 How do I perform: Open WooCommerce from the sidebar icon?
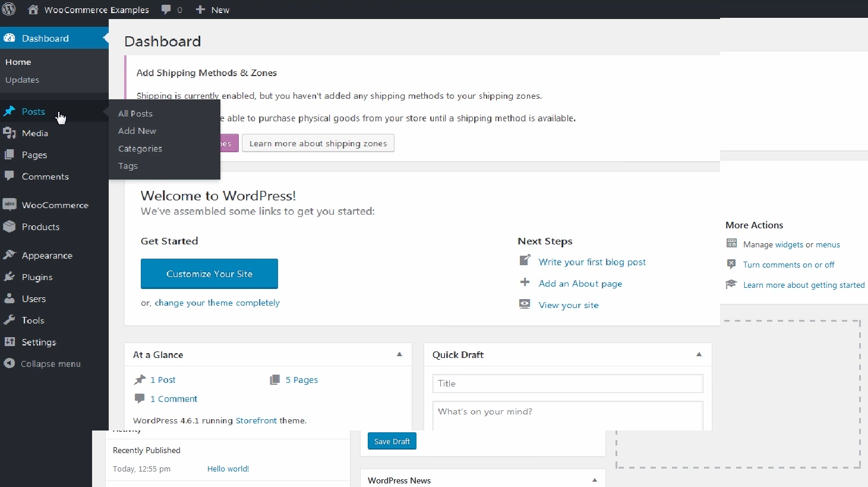coord(10,205)
